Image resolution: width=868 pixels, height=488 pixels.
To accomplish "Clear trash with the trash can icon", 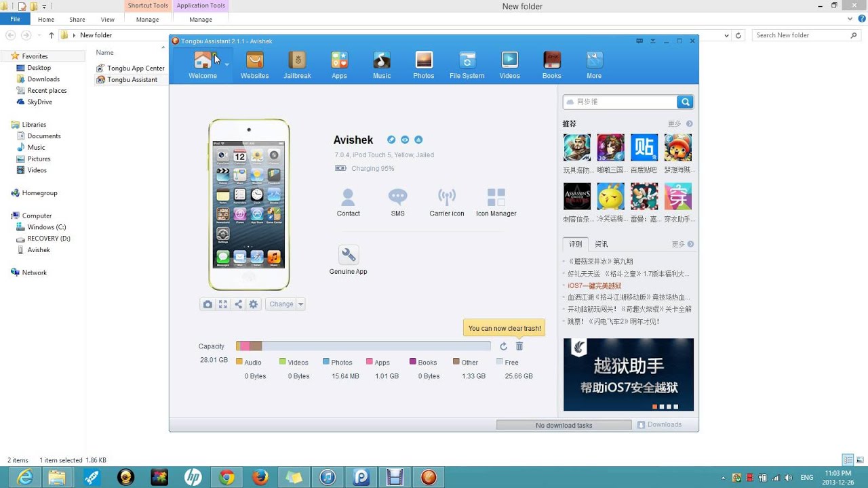I will pos(519,346).
